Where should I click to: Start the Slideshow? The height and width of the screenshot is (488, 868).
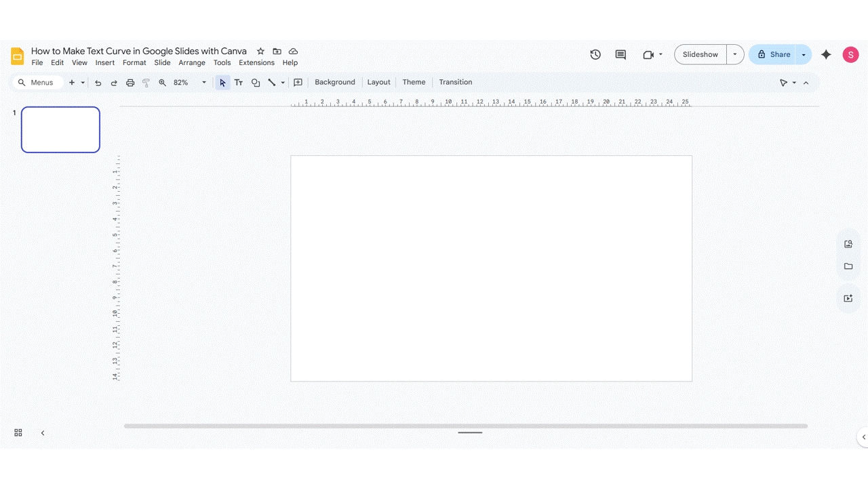pyautogui.click(x=701, y=55)
